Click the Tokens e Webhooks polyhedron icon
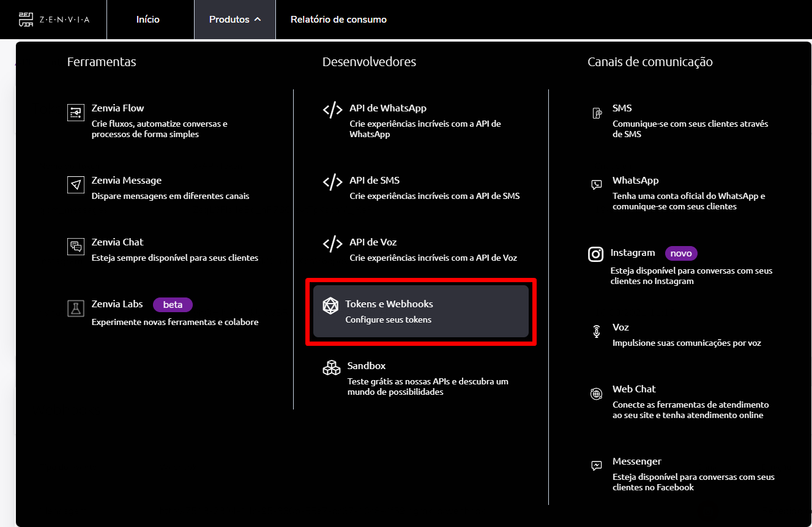Image resolution: width=812 pixels, height=527 pixels. click(330, 306)
